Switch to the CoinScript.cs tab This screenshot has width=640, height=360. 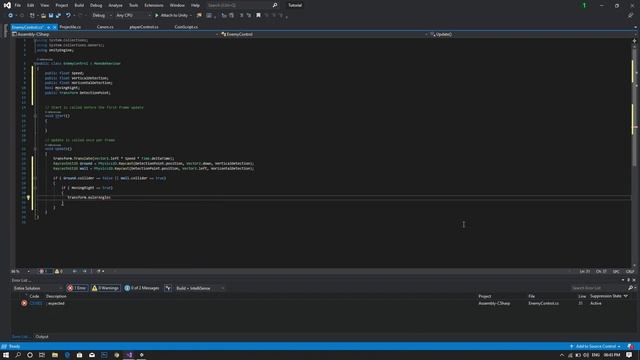(x=186, y=27)
